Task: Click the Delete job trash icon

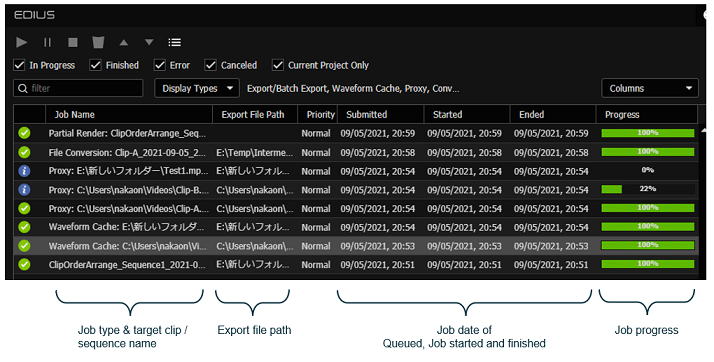Action: (98, 42)
